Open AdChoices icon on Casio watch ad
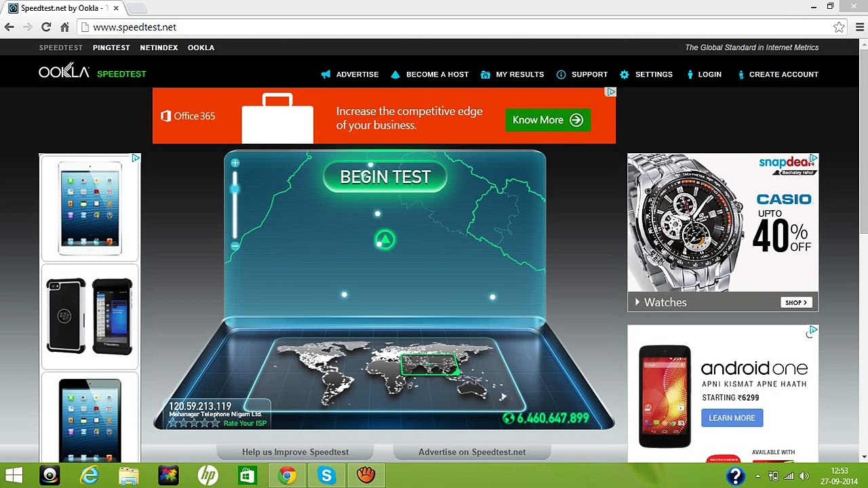 pos(813,159)
